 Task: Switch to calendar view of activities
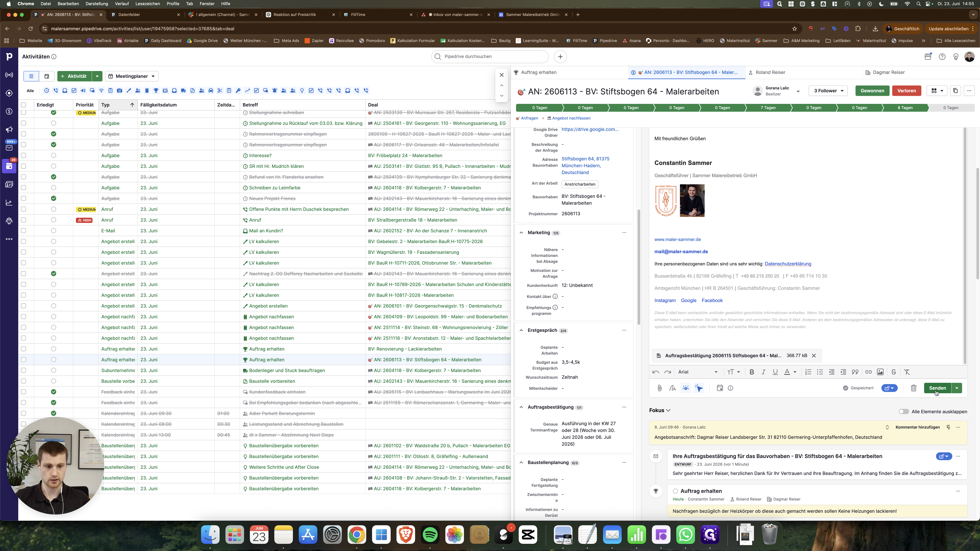[46, 76]
